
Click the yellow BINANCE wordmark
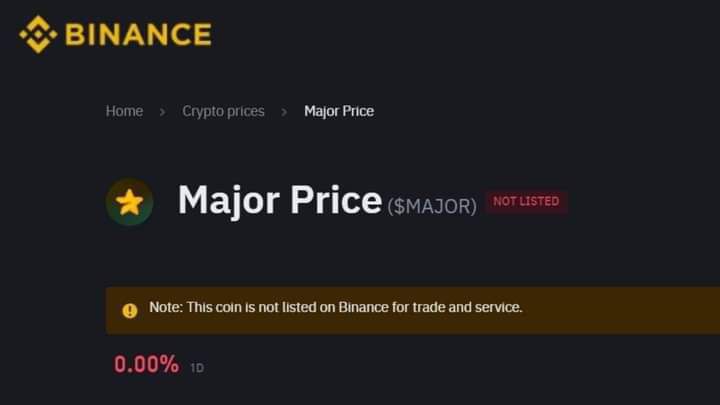pyautogui.click(x=138, y=34)
